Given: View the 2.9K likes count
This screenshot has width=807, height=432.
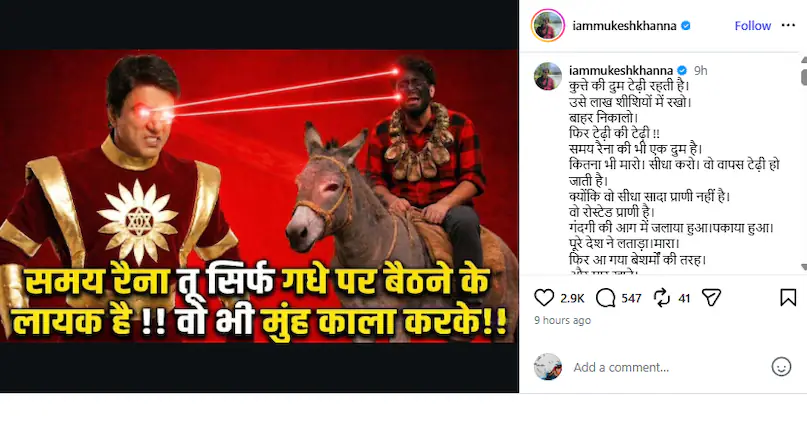Looking at the screenshot, I should pos(572,298).
